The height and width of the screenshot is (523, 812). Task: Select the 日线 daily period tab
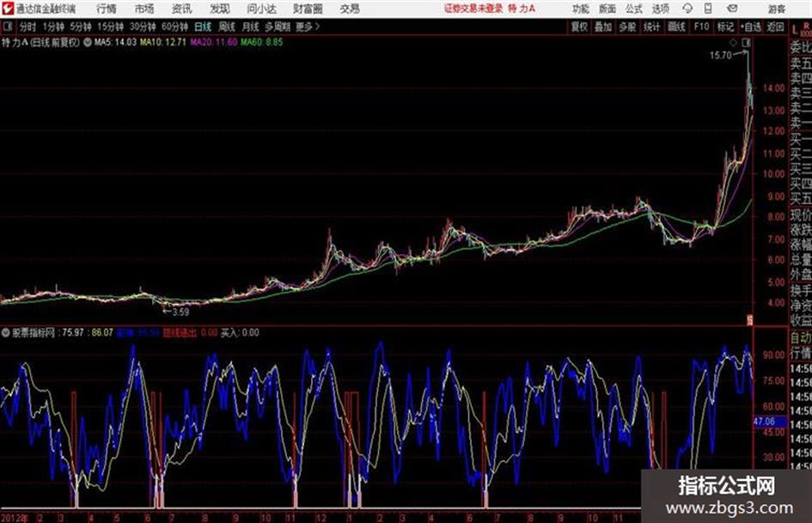(x=203, y=27)
